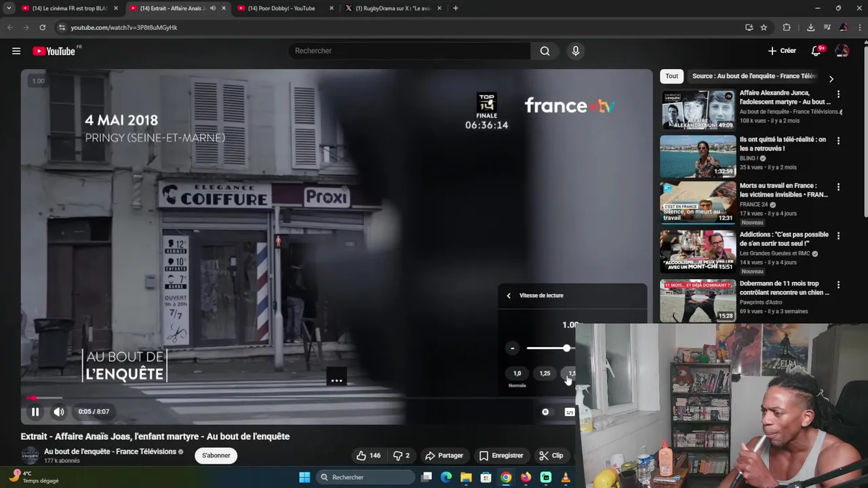Focus the YouTube Rechercher search field
Image resolution: width=868 pixels, height=488 pixels.
pyautogui.click(x=410, y=51)
